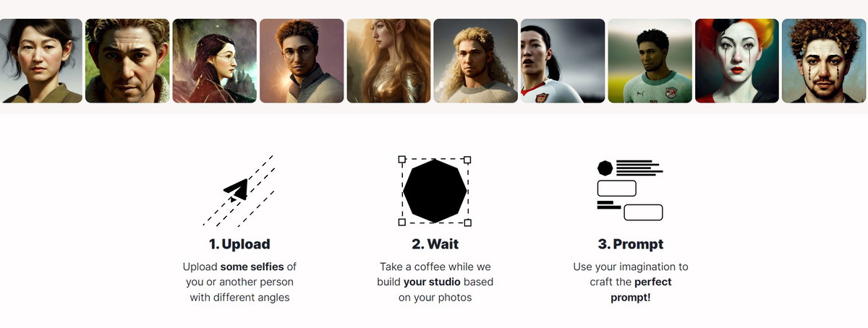Open the first portrait of woman in olive jacket
Viewport: 868px width, 328px height.
[40, 61]
